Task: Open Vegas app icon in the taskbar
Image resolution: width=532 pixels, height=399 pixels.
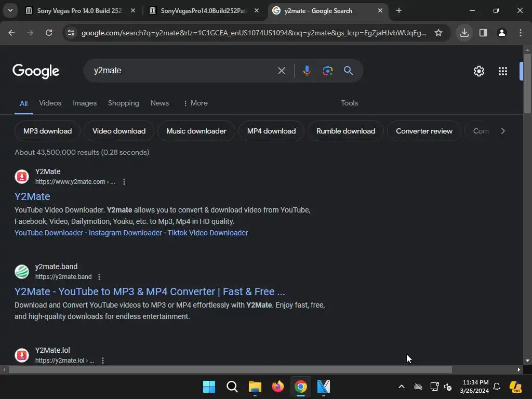Action: tap(323, 387)
